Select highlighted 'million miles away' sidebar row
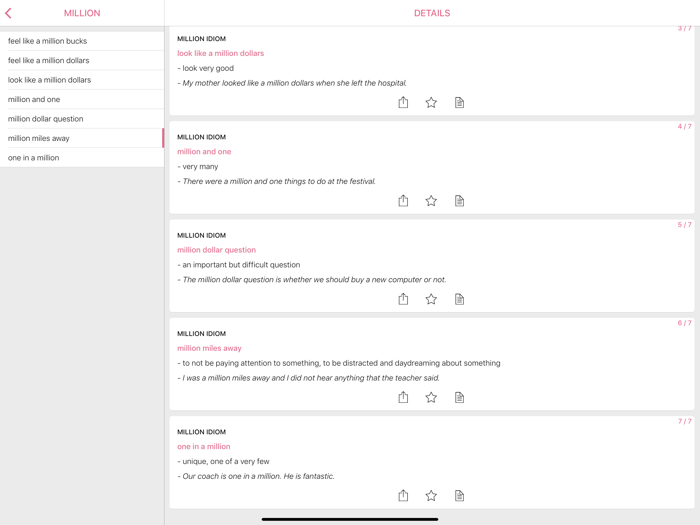The image size is (700, 525). pyautogui.click(x=82, y=138)
